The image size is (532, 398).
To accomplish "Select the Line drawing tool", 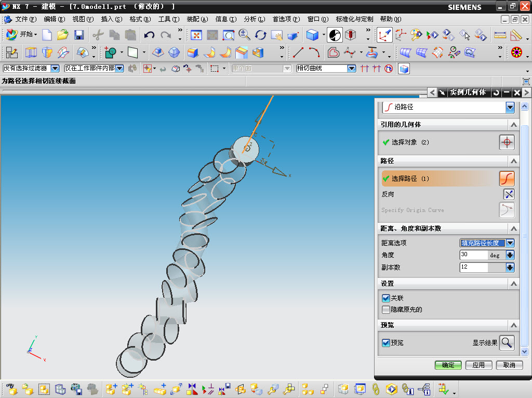I will tap(298, 52).
